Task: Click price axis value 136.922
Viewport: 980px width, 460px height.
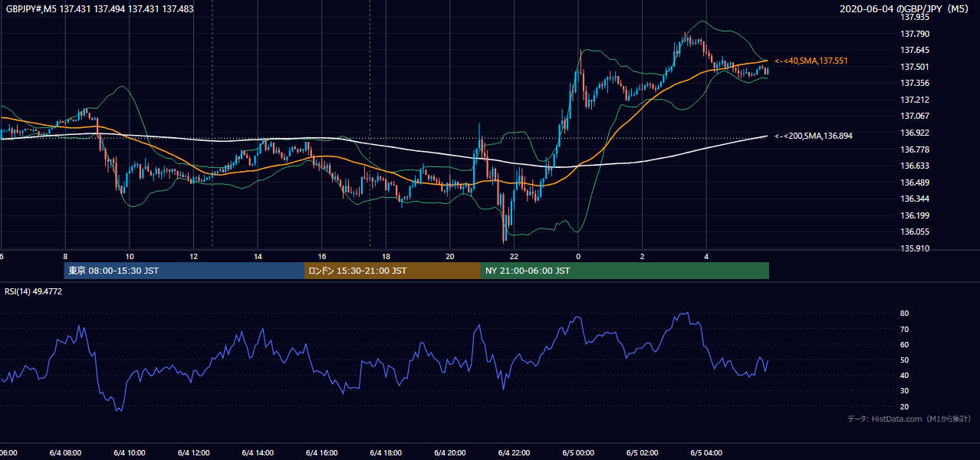Action: pyautogui.click(x=914, y=133)
